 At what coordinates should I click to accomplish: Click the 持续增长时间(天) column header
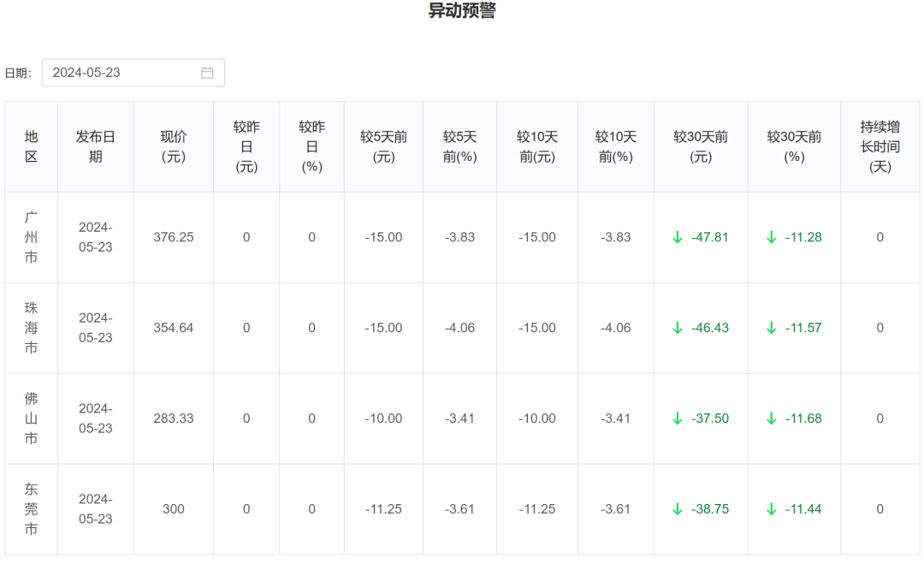(880, 146)
